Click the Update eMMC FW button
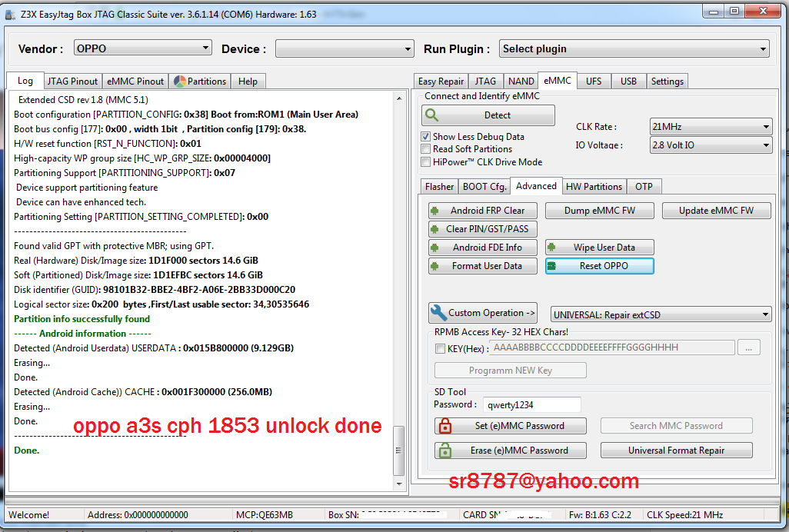Screen dimensions: 789x532 717,211
